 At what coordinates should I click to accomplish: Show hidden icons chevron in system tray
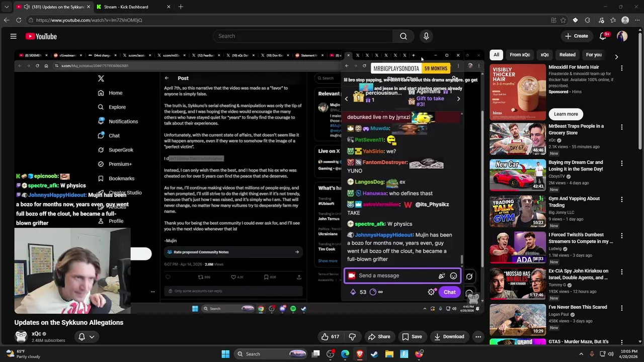(x=581, y=354)
